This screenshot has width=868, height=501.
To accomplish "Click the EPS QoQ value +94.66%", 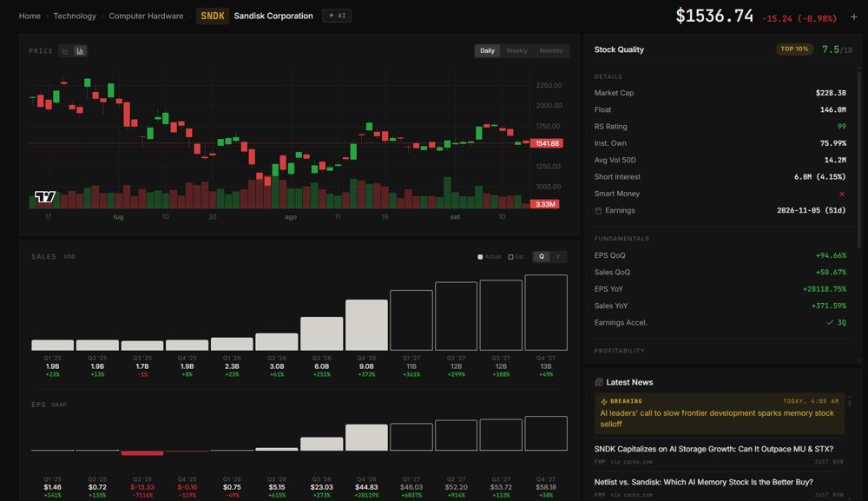I will 831,255.
